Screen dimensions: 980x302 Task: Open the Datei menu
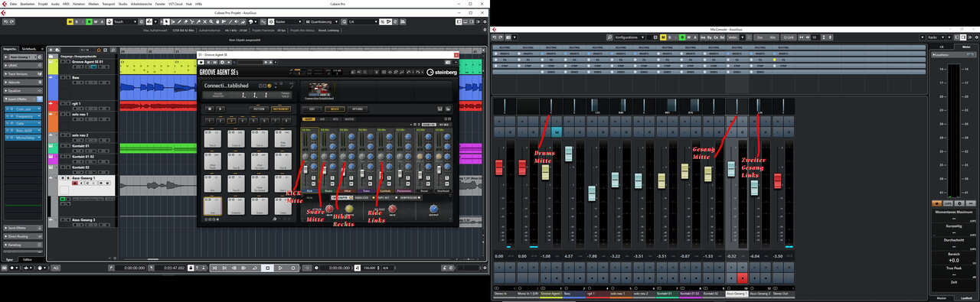tap(13, 4)
